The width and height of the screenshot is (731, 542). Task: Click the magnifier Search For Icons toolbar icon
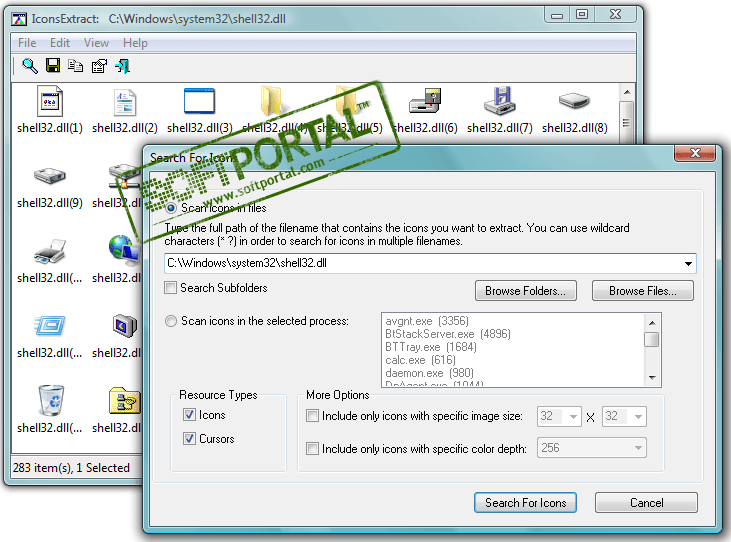pyautogui.click(x=30, y=66)
